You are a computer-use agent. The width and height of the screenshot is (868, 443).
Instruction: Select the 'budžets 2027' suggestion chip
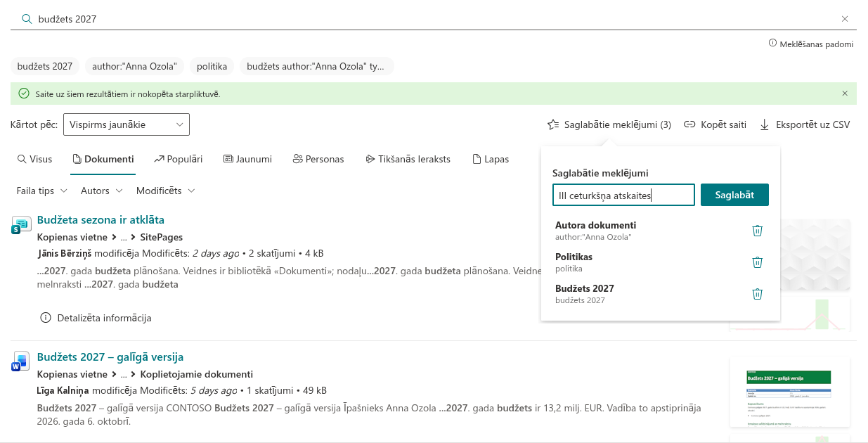[x=45, y=66]
